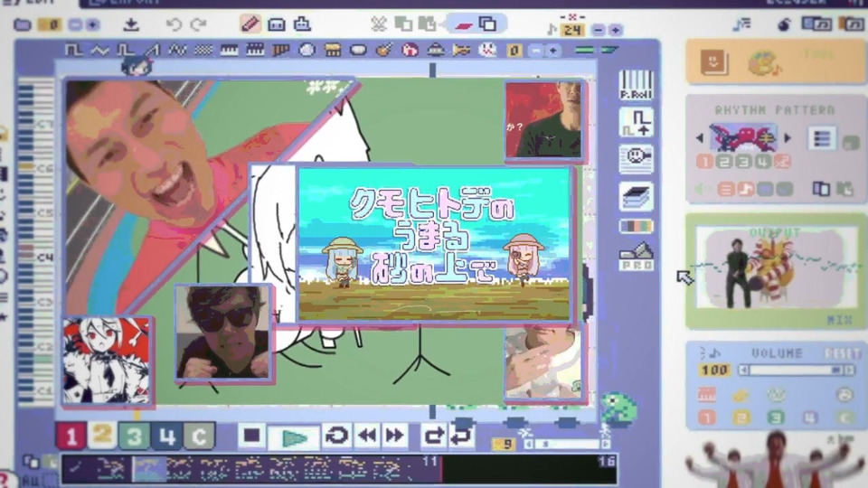Choose the sine wave instrument
This screenshot has width=868, height=488.
[x=99, y=51]
